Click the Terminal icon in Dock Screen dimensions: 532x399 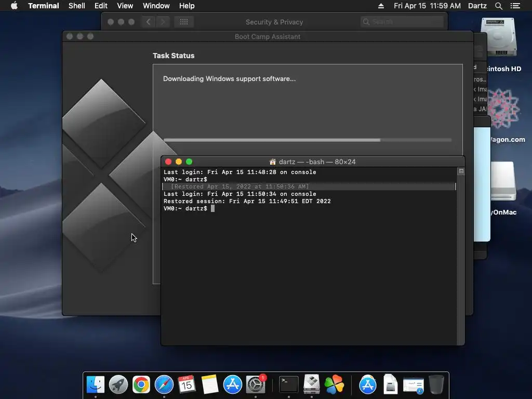288,384
